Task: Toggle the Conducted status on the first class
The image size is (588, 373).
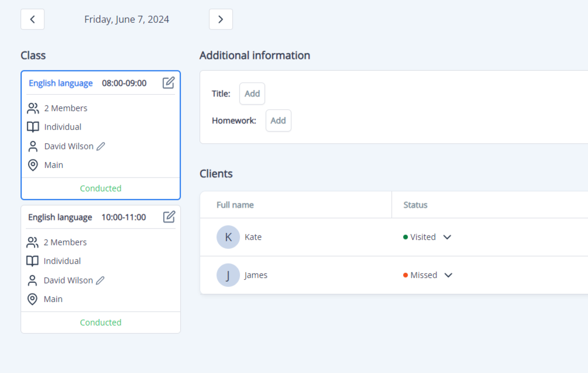Action: click(x=100, y=188)
